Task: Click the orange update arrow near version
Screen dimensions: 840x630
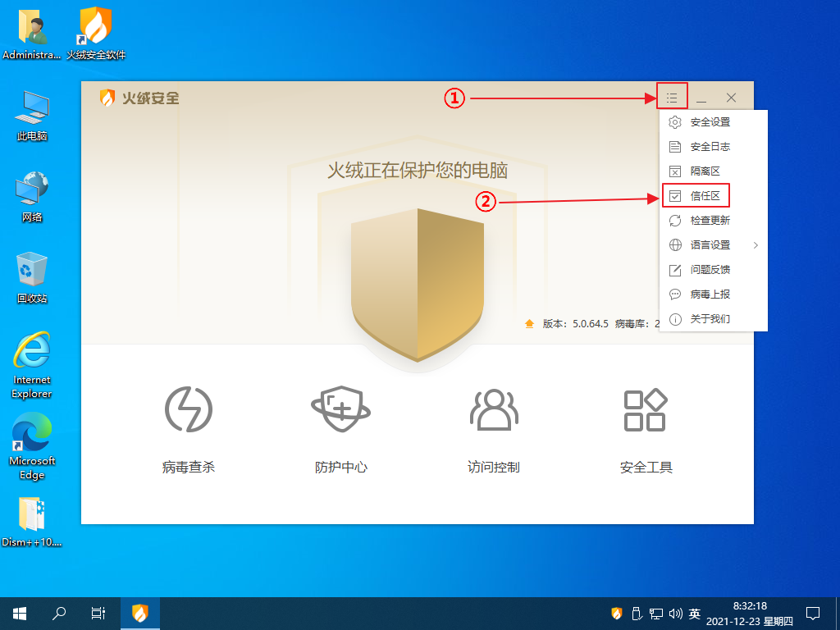Action: tap(529, 323)
